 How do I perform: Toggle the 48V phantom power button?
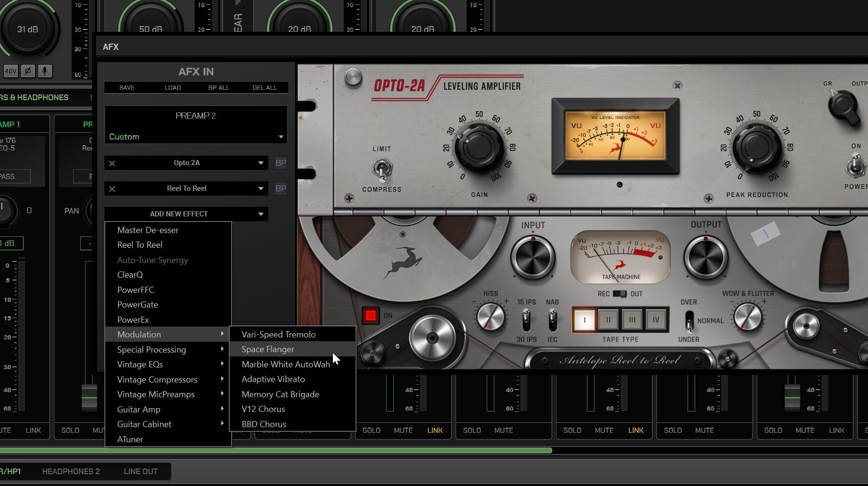coord(10,71)
